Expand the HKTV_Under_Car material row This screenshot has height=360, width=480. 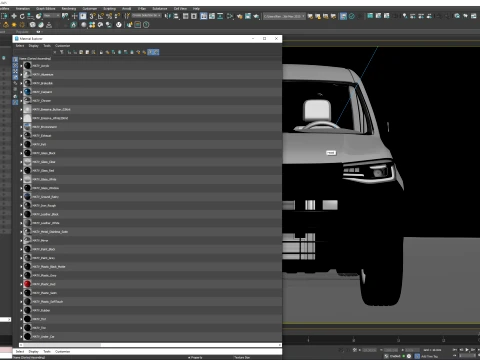point(21,337)
